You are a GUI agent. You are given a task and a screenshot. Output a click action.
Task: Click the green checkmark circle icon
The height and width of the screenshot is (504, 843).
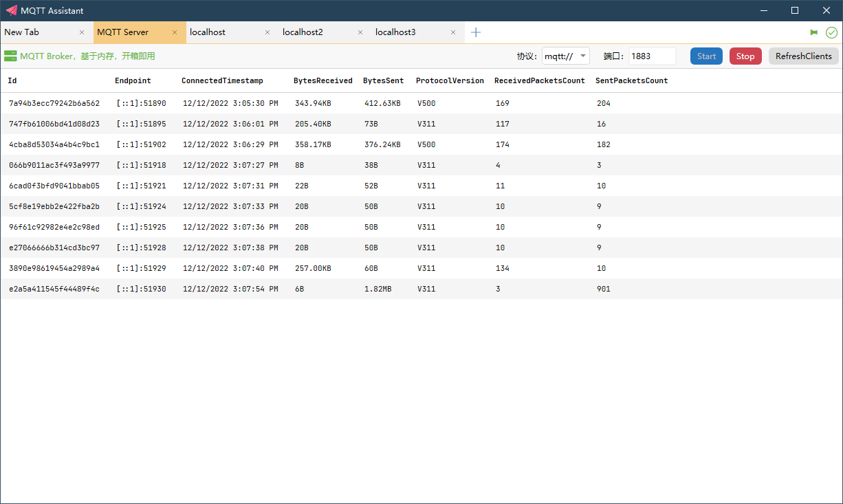point(831,32)
